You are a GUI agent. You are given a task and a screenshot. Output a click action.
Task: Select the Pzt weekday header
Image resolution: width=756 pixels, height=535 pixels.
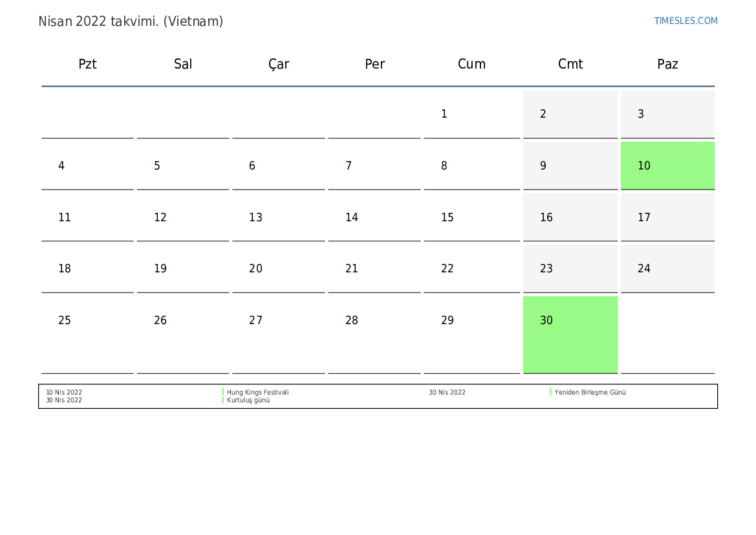point(87,64)
